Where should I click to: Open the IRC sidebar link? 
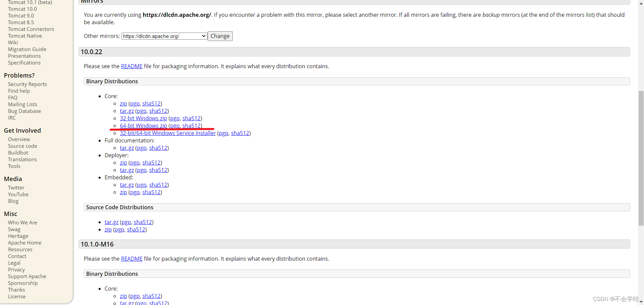tap(12, 118)
